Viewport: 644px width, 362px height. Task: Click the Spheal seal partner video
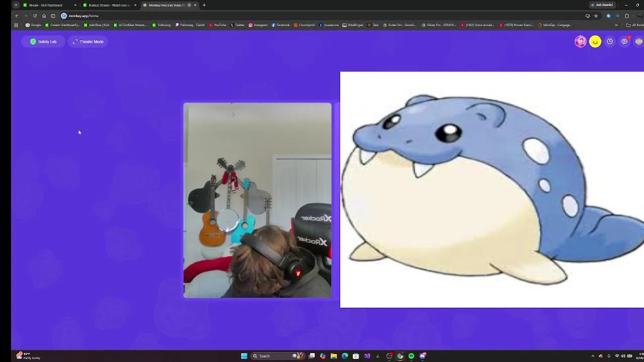click(x=492, y=190)
